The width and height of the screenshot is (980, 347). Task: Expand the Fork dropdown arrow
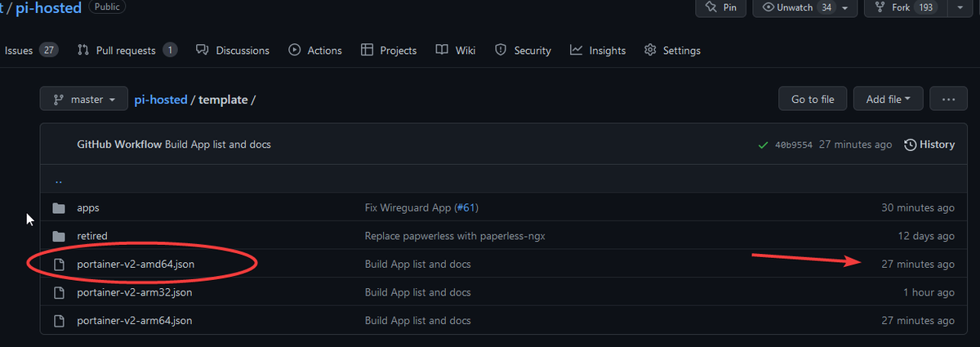[959, 7]
